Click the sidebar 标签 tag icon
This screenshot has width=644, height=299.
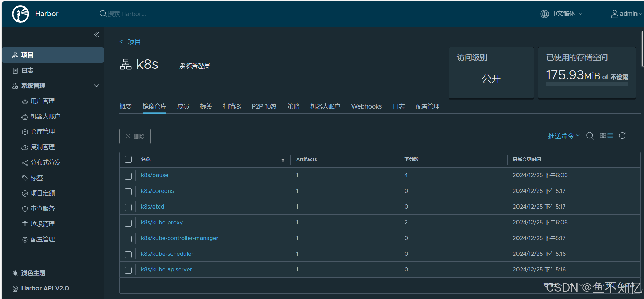[25, 178]
